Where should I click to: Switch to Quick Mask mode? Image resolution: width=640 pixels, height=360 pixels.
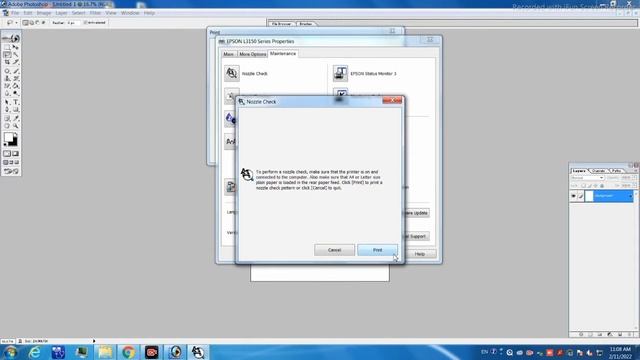click(x=16, y=154)
